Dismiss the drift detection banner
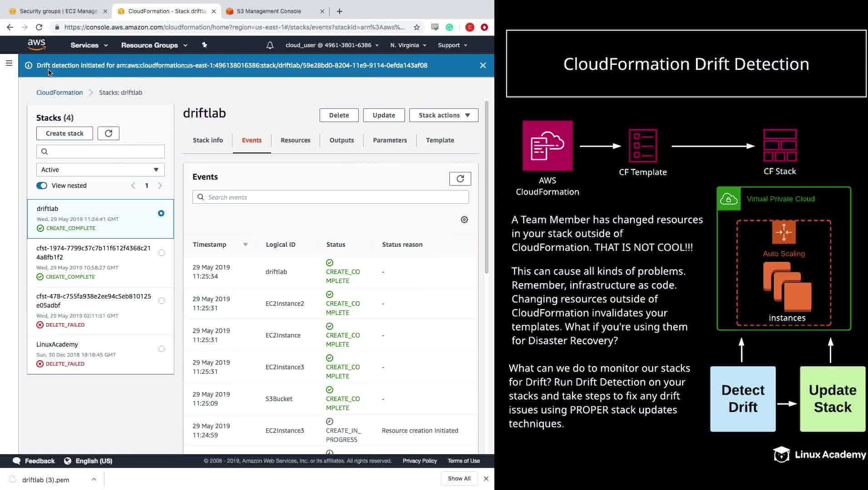Screen dimensions: 868x490 (483, 65)
